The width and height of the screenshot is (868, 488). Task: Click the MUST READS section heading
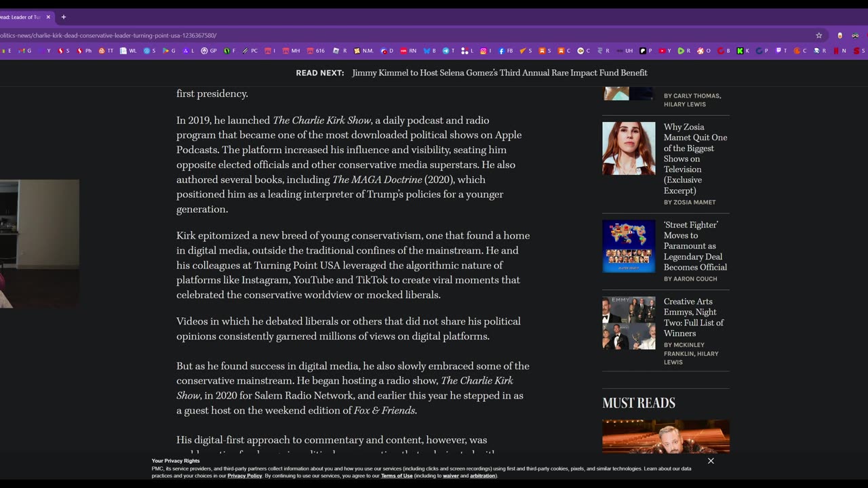pos(639,403)
